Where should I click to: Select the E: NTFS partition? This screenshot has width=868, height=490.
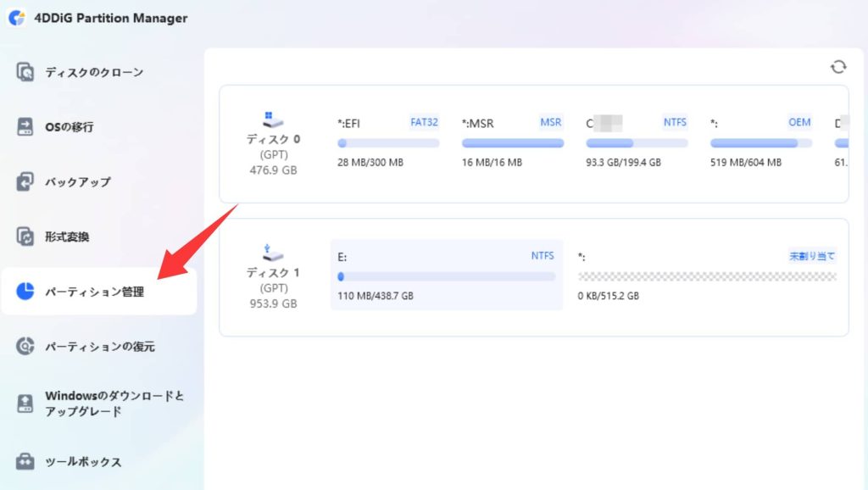tap(447, 276)
